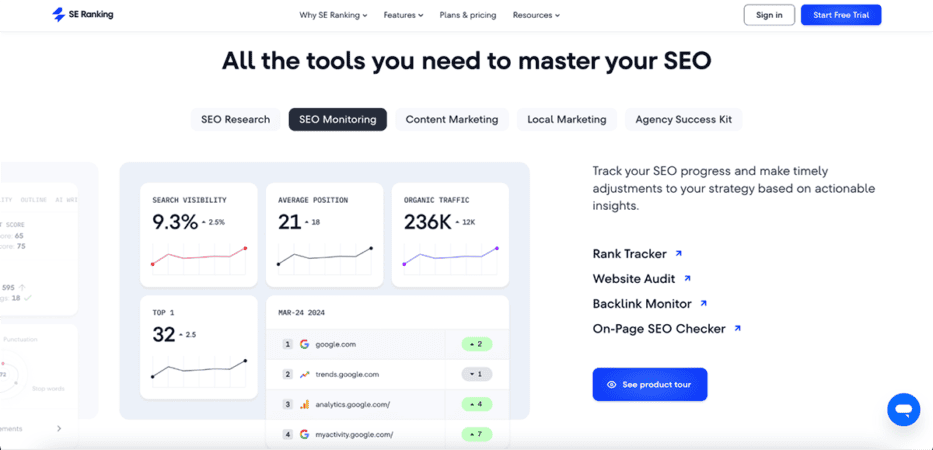Click the green +2 badge for google.com
The image size is (933, 450).
click(477, 344)
